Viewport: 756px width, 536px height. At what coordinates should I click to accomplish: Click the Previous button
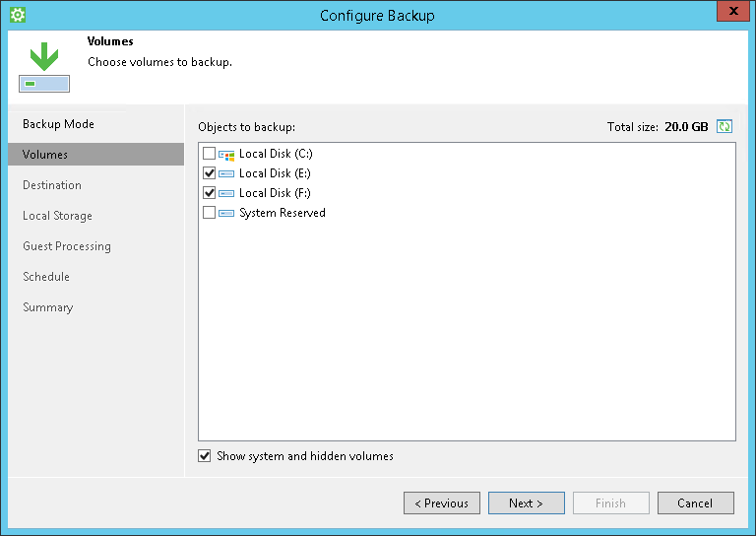(x=442, y=503)
